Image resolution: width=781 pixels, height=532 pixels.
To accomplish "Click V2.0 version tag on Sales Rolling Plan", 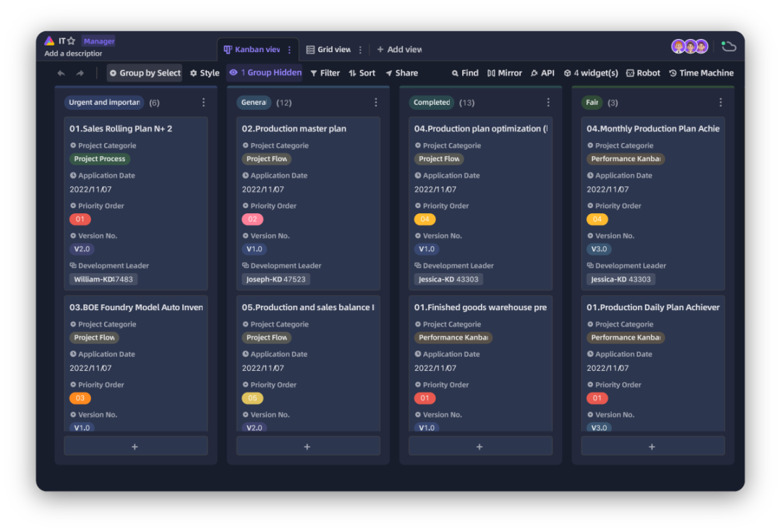I will pos(82,249).
